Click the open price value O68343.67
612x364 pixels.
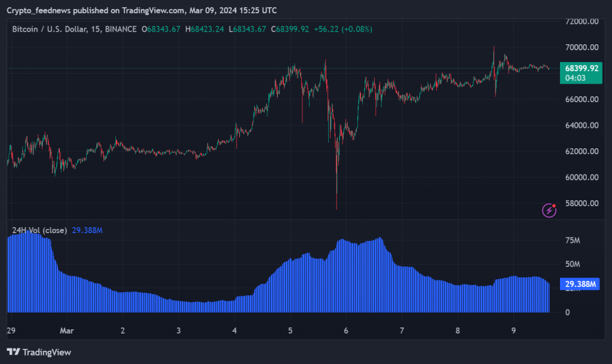click(x=161, y=29)
